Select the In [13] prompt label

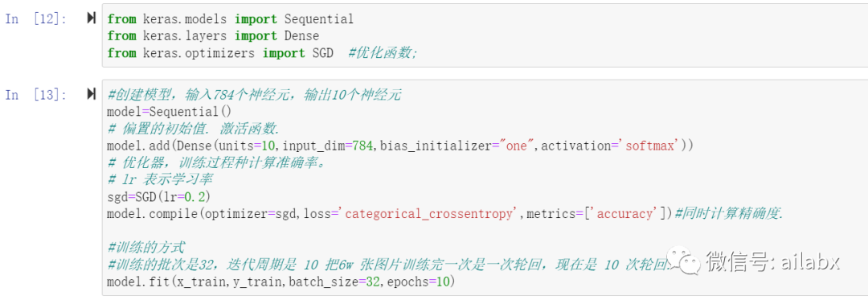(x=36, y=95)
